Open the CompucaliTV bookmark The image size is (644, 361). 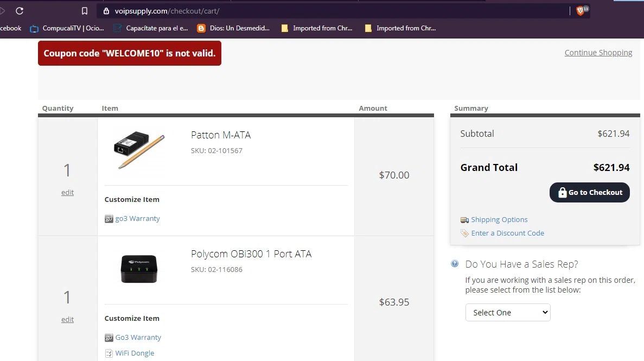coord(67,28)
